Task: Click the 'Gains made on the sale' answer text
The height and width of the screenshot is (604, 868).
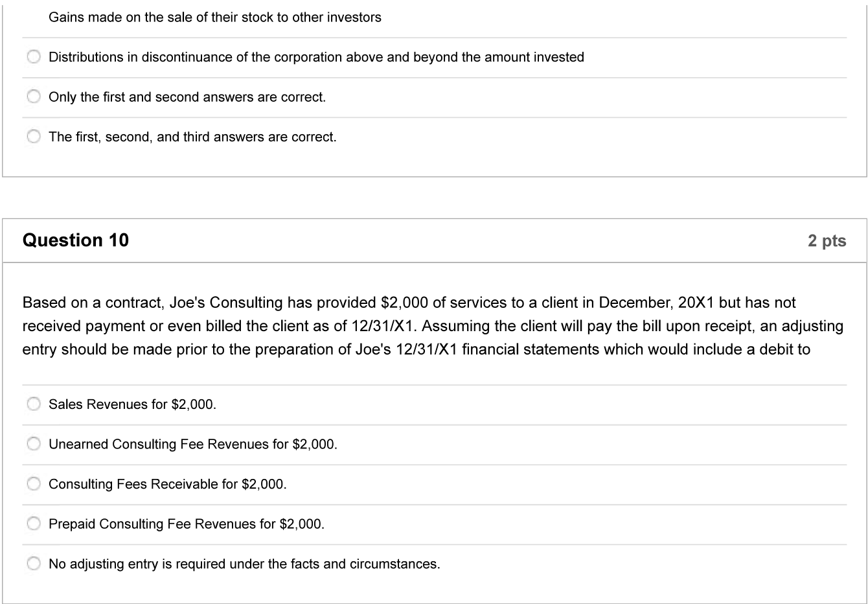Action: tap(215, 17)
